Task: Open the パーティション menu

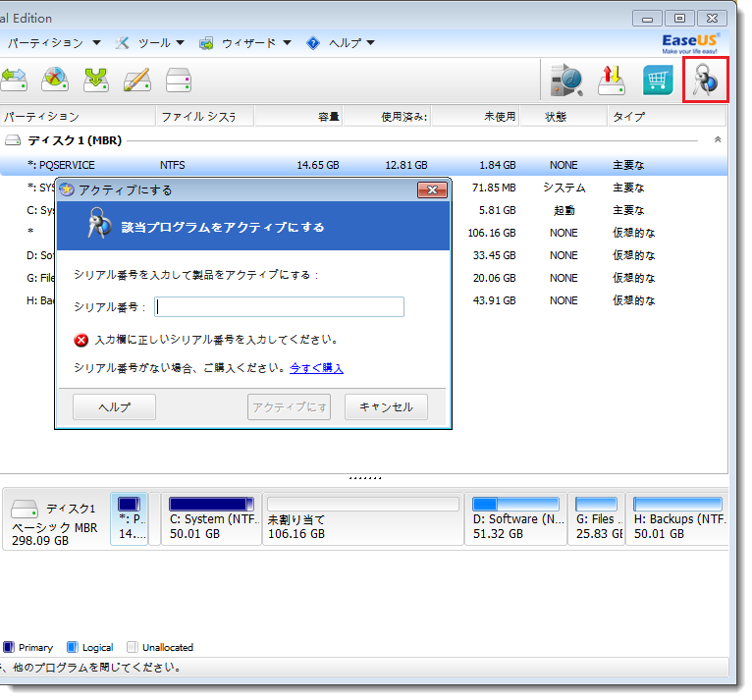Action: click(x=53, y=43)
